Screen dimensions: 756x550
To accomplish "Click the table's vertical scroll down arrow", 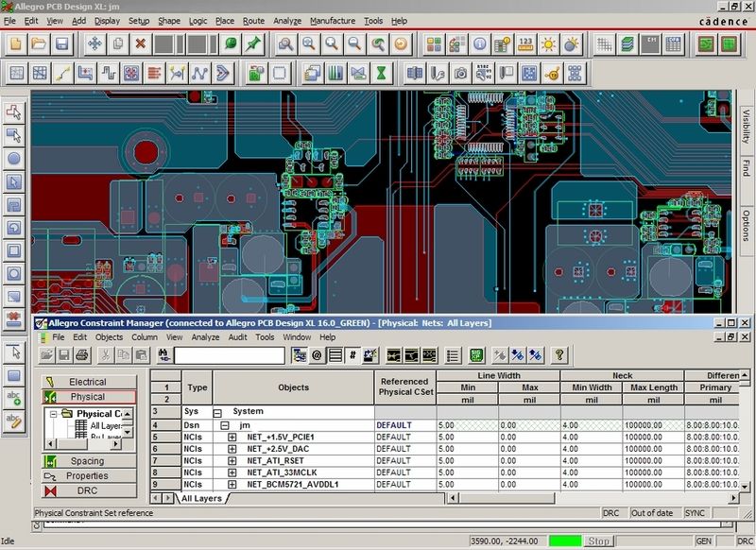I will [x=745, y=487].
